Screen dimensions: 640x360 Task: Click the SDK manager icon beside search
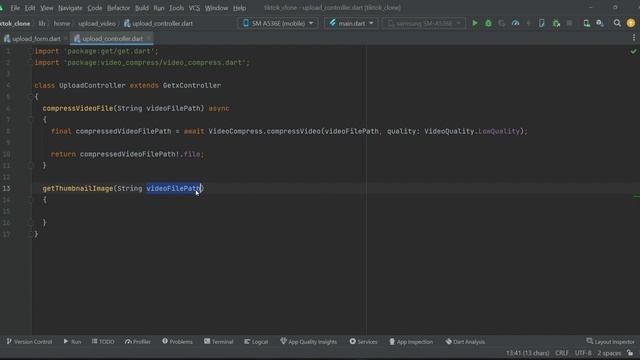pos(600,24)
